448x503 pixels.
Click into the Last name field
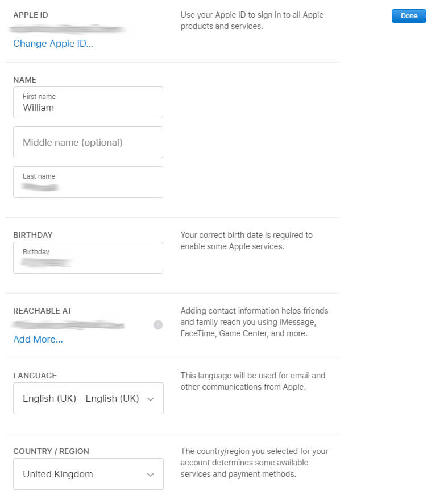(88, 182)
